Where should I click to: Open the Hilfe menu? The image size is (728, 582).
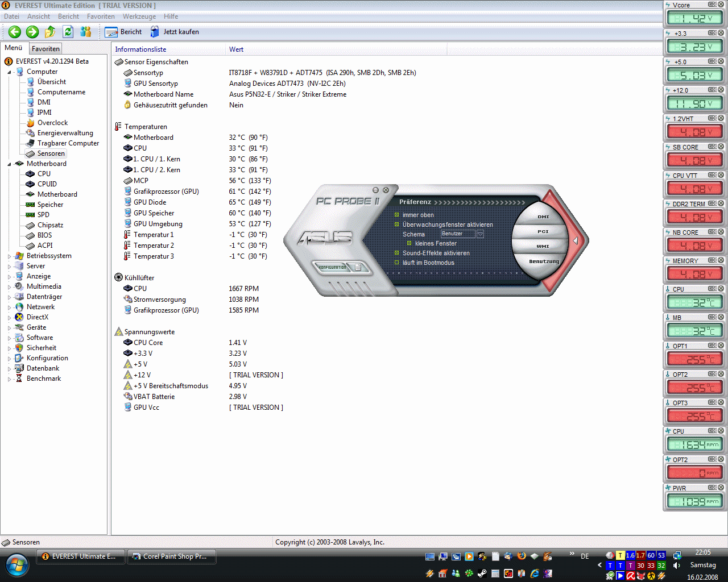pyautogui.click(x=171, y=16)
